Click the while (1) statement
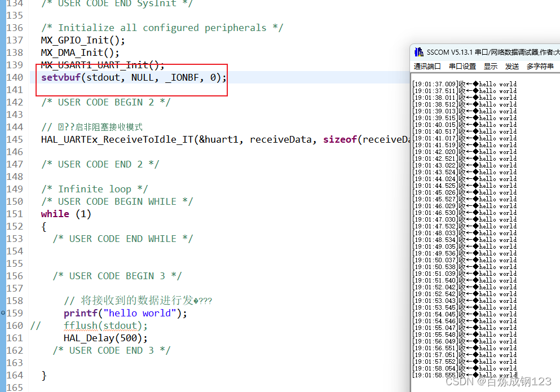560x392 pixels. [66, 214]
